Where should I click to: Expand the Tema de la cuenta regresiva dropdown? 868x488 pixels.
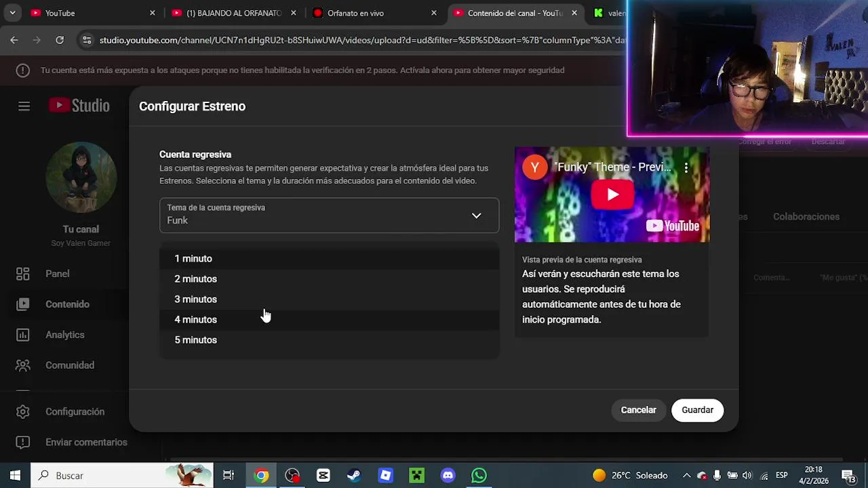[x=329, y=216]
